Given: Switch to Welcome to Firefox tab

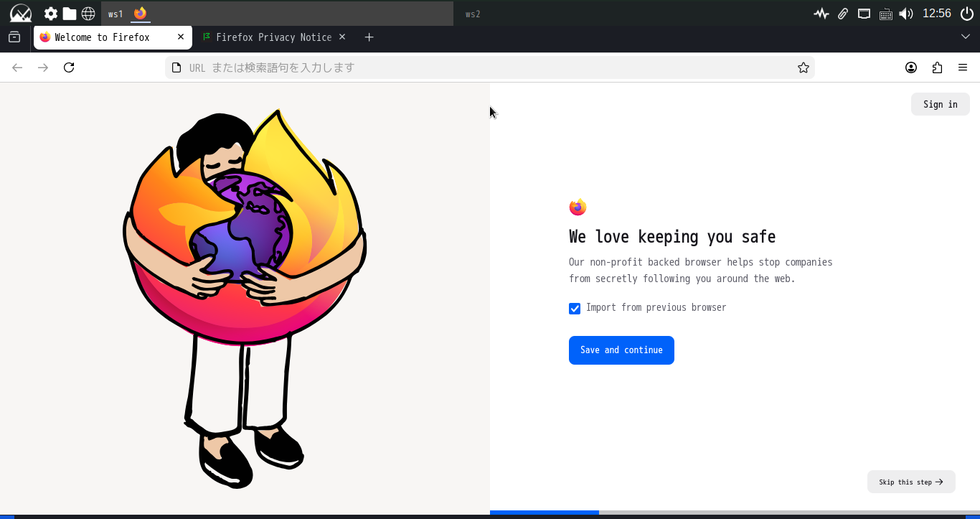Looking at the screenshot, I should coord(113,37).
